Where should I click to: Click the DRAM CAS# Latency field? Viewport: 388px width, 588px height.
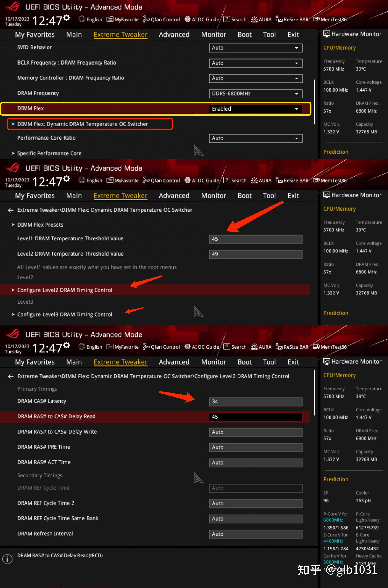[256, 401]
